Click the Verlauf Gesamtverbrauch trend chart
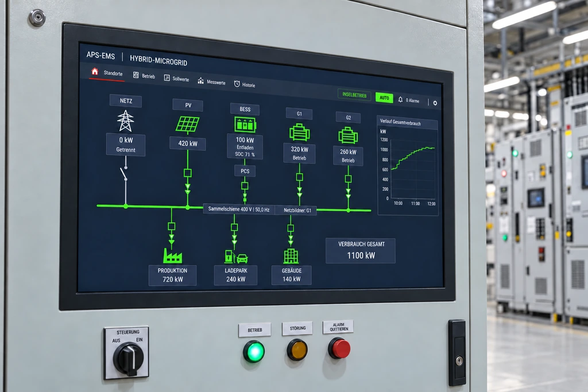588x392 pixels. click(x=408, y=166)
